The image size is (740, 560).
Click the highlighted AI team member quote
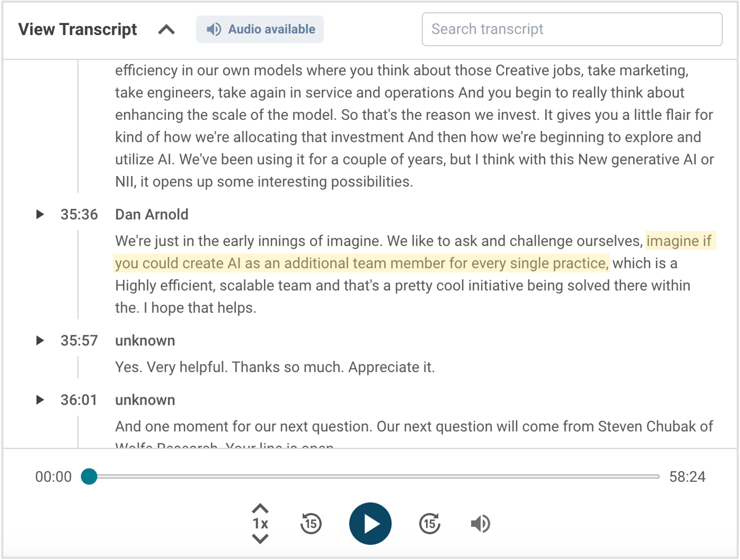(x=361, y=263)
